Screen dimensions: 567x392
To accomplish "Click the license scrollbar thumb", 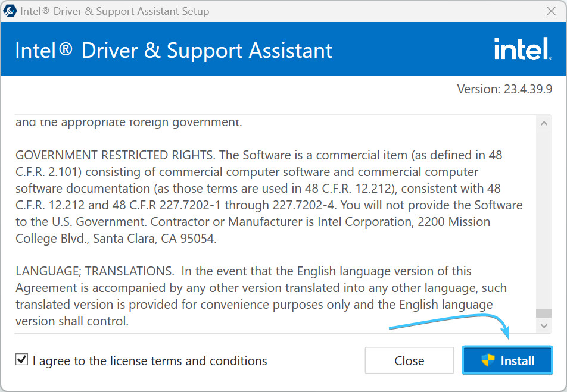I will pyautogui.click(x=543, y=314).
